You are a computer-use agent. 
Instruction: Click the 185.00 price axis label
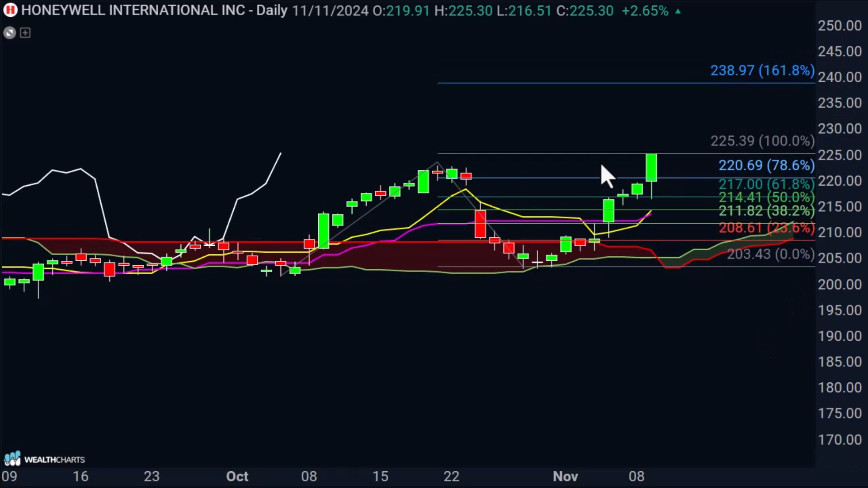[x=840, y=361]
